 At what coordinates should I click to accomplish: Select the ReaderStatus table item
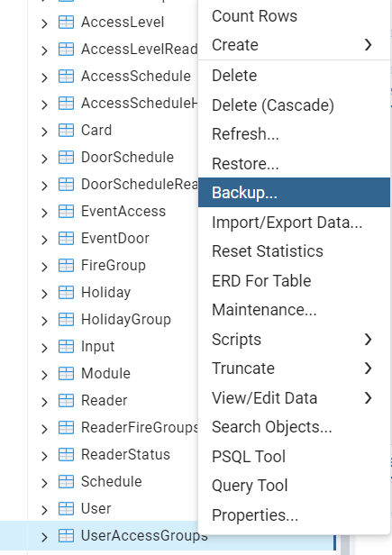click(125, 454)
